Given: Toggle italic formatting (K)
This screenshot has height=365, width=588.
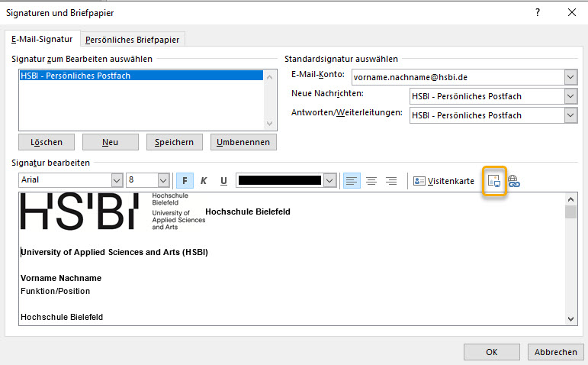Looking at the screenshot, I should pos(204,181).
